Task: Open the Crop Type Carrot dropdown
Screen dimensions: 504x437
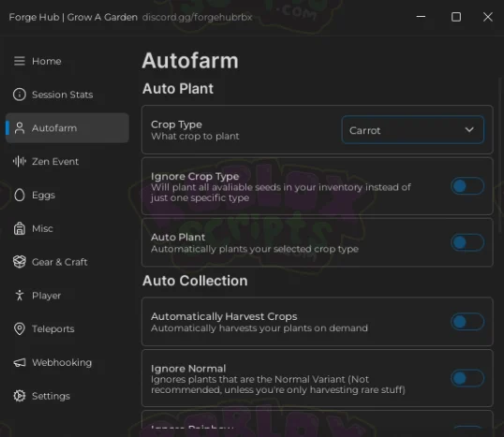Action: click(412, 130)
